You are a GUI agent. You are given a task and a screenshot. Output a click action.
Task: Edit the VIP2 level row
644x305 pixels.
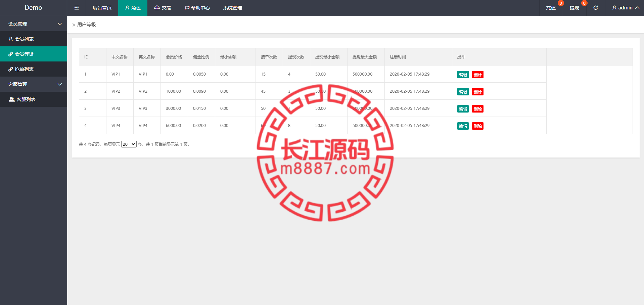[463, 92]
